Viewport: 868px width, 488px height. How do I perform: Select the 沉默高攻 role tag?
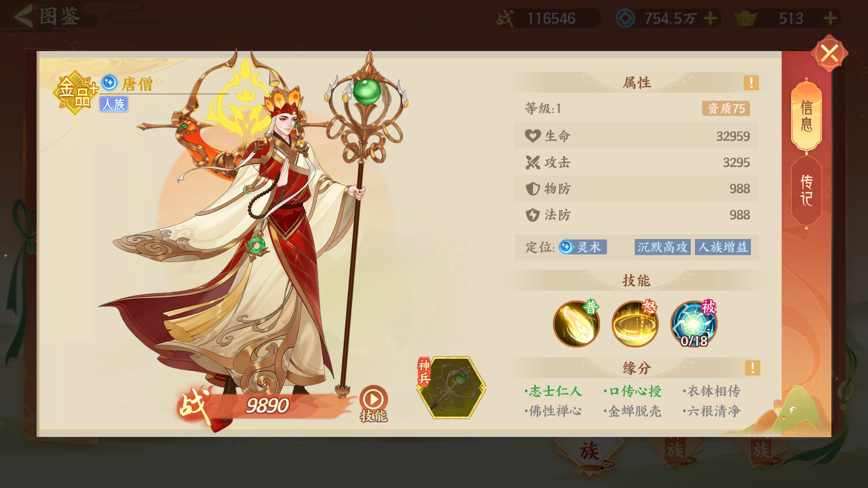(x=662, y=247)
